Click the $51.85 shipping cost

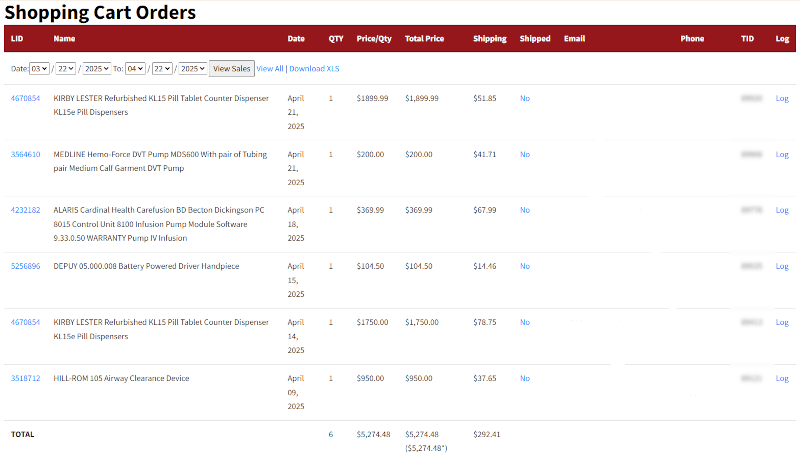click(x=485, y=98)
